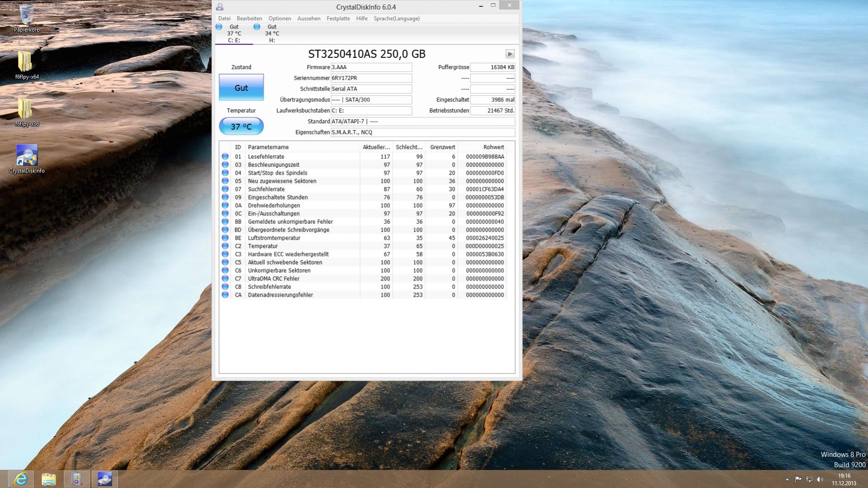Screen dimensions: 868x488
Task: Select the Neu zugewiesene Sektoren row
Action: click(363, 181)
